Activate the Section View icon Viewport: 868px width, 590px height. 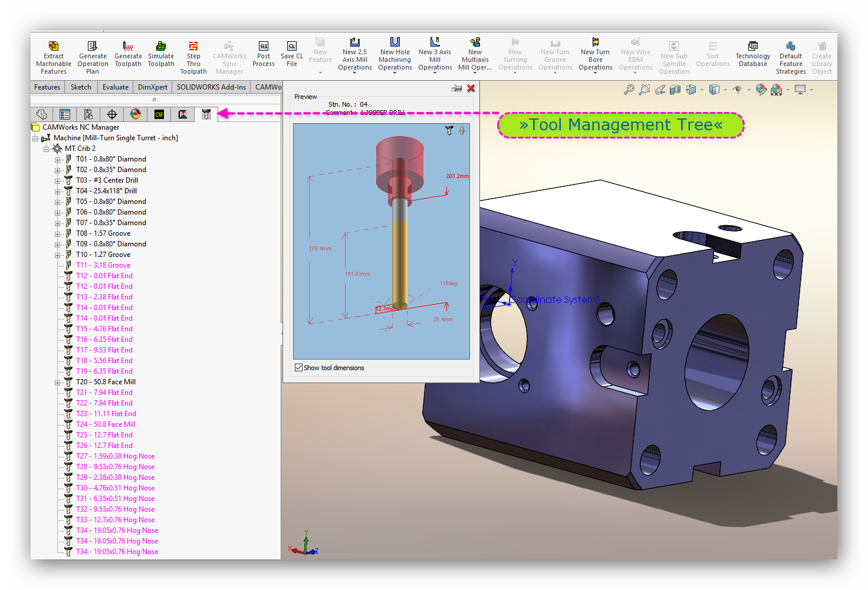coord(675,90)
